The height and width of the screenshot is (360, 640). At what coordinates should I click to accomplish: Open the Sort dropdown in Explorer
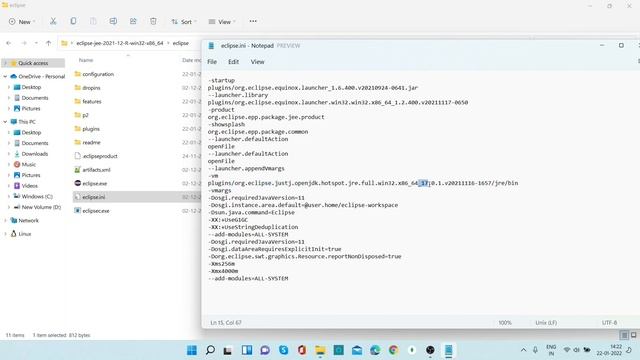click(184, 22)
